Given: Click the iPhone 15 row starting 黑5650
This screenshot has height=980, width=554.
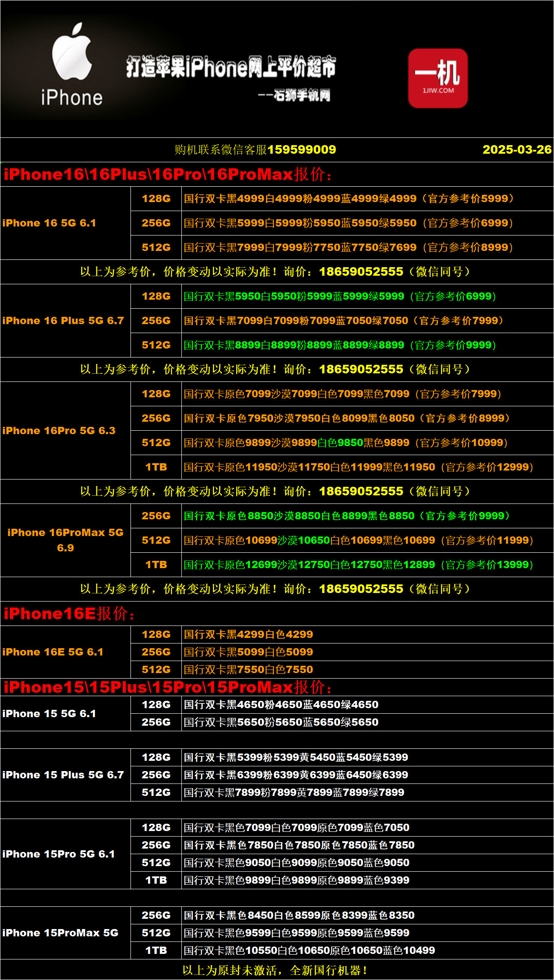Looking at the screenshot, I should [x=367, y=722].
